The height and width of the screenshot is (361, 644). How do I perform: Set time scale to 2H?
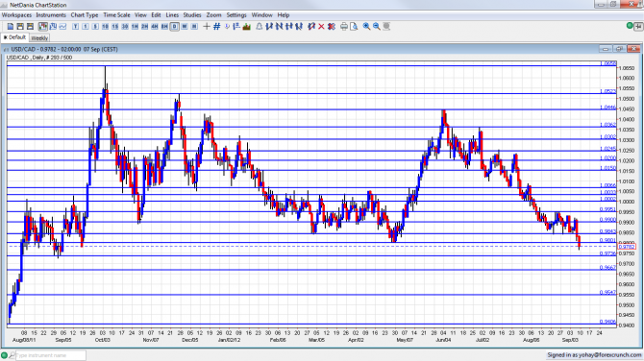click(144, 27)
